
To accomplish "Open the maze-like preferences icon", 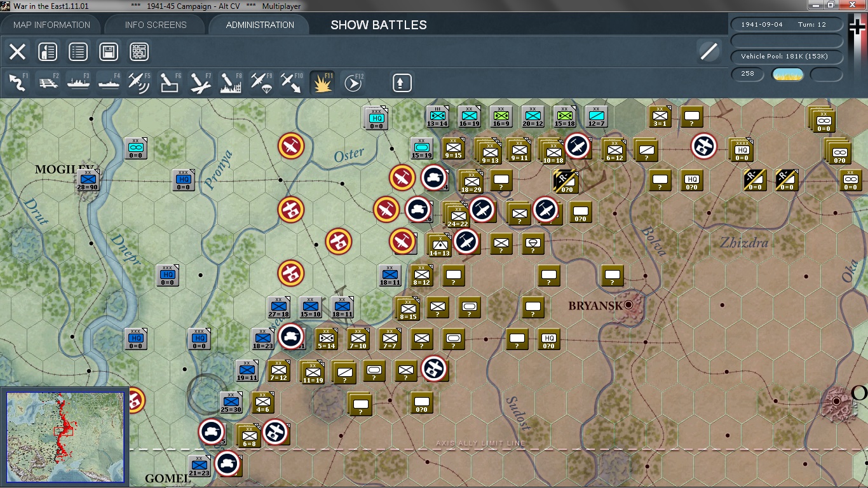I will [139, 51].
